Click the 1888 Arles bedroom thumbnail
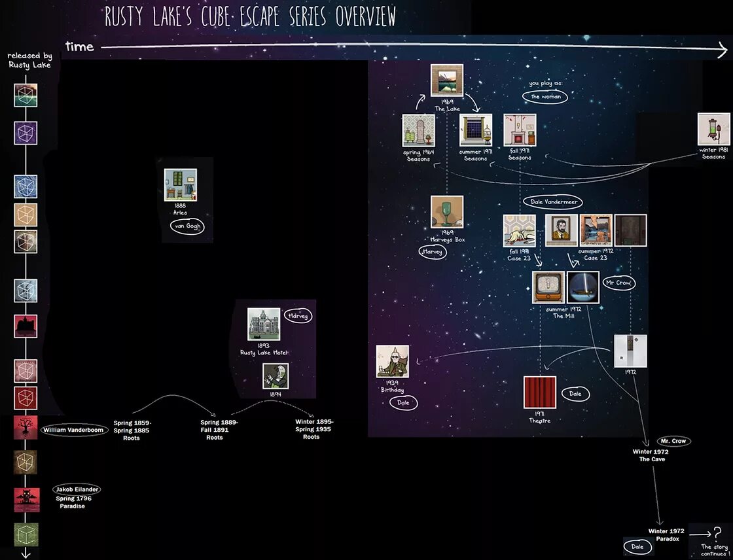The width and height of the screenshot is (733, 560). point(181,184)
